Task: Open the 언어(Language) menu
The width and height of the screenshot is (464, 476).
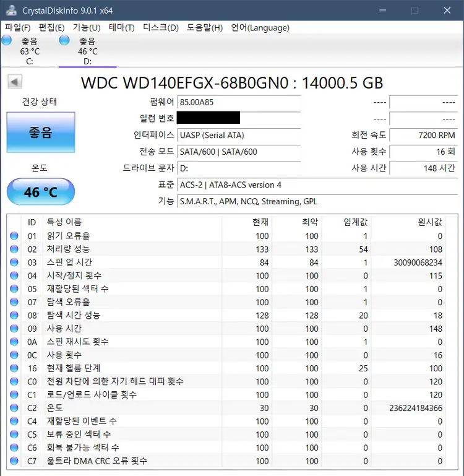Action: click(x=260, y=28)
